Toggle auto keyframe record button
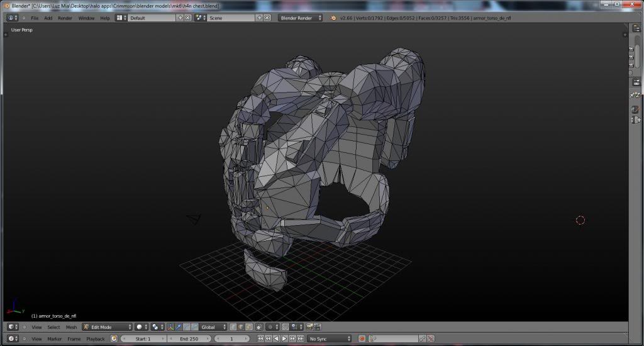Screen dimensions: 644x346 tap(362, 339)
